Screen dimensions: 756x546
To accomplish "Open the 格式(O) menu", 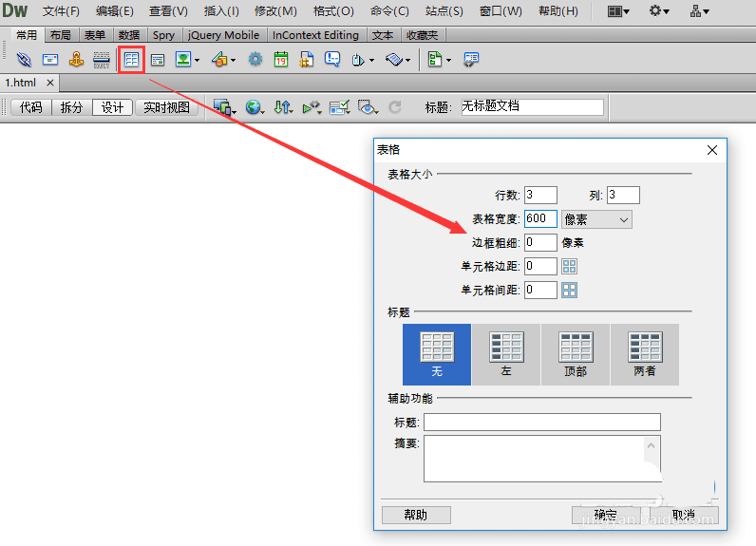I will coord(333,11).
